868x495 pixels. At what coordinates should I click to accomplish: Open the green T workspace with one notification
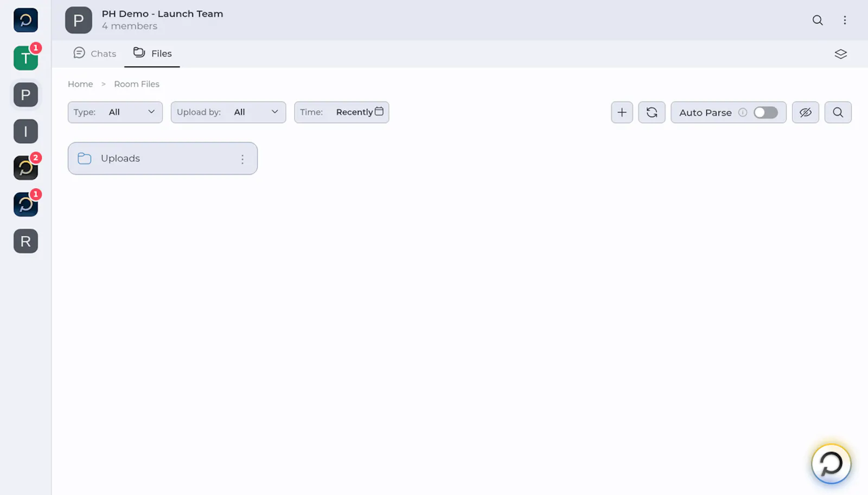(25, 58)
